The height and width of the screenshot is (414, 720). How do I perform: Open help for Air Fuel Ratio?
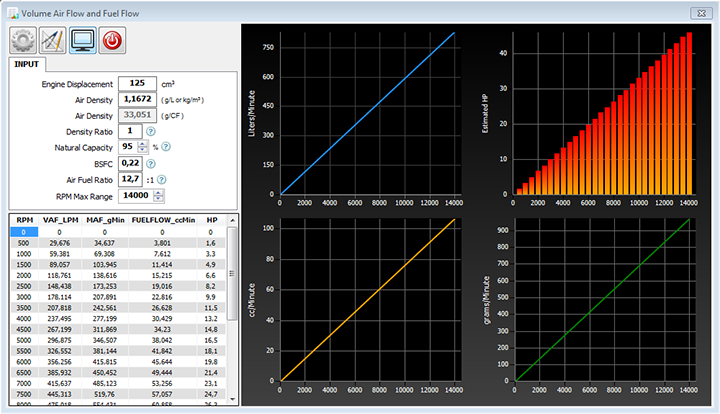point(162,180)
